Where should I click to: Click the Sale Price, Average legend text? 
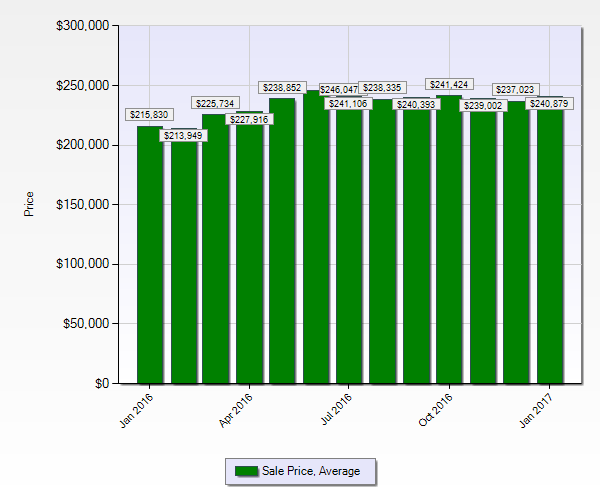click(x=311, y=471)
